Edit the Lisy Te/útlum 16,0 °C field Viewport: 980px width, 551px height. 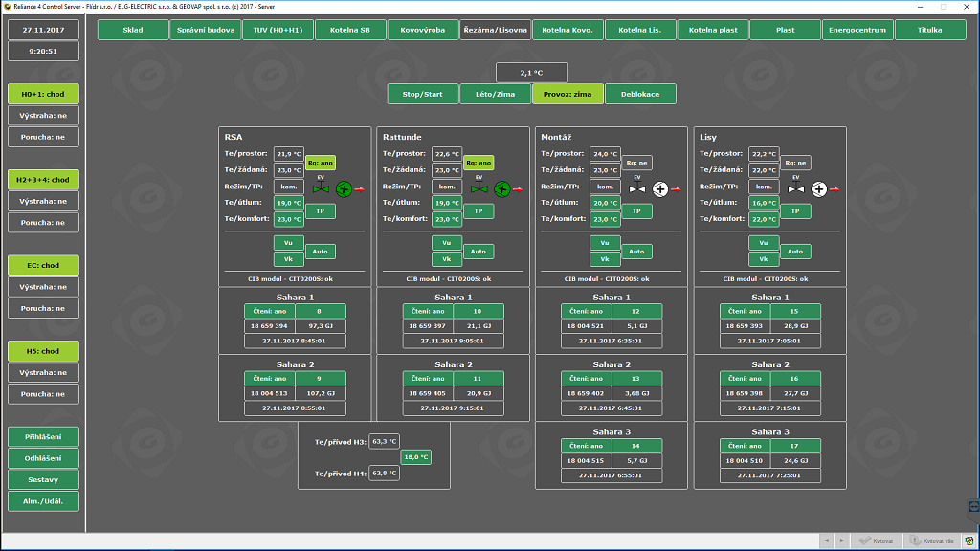click(765, 203)
